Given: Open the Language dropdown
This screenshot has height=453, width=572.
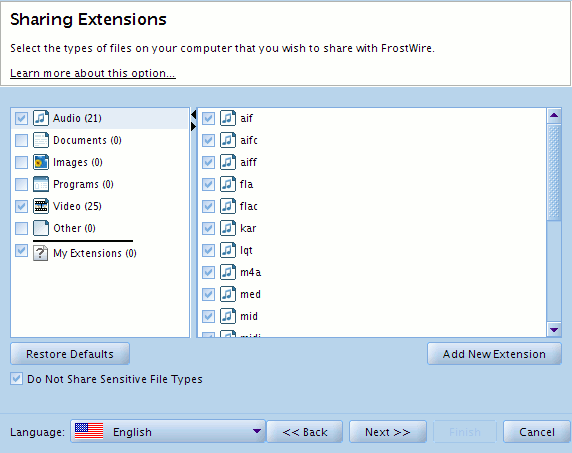Looking at the screenshot, I should pyautogui.click(x=168, y=431).
